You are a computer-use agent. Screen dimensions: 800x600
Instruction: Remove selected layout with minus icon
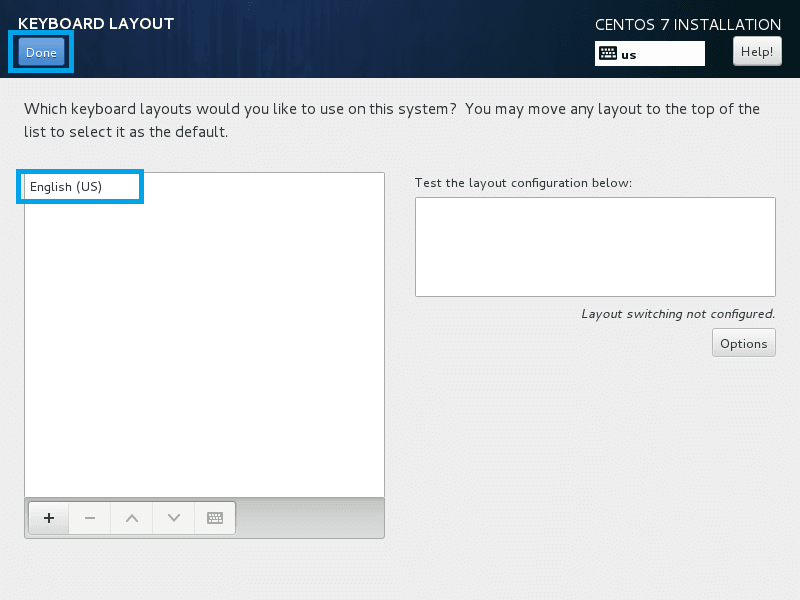pos(90,518)
